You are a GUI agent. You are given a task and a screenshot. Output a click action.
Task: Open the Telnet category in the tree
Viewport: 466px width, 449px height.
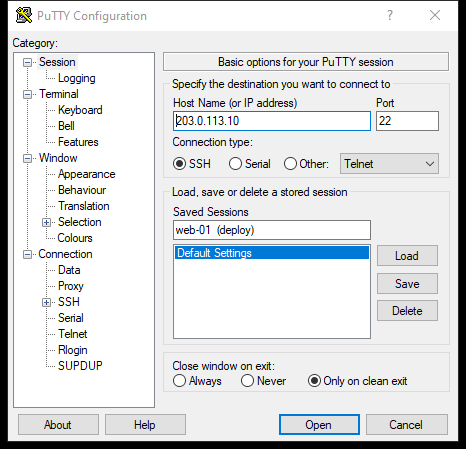tap(72, 334)
